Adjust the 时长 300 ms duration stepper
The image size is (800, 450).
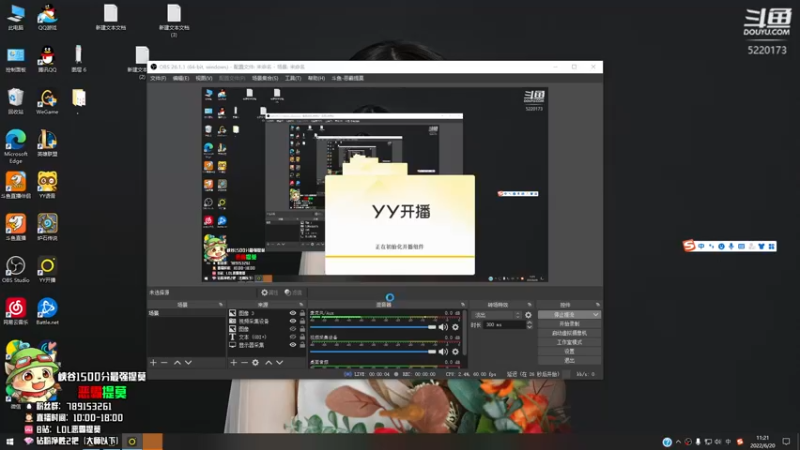(529, 324)
